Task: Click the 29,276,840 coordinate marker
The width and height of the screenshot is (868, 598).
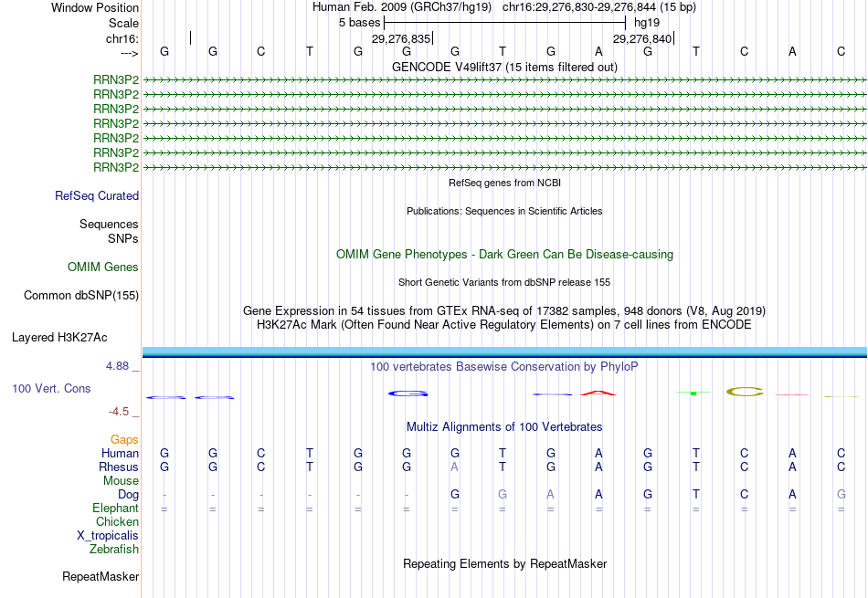Action: pyautogui.click(x=642, y=38)
